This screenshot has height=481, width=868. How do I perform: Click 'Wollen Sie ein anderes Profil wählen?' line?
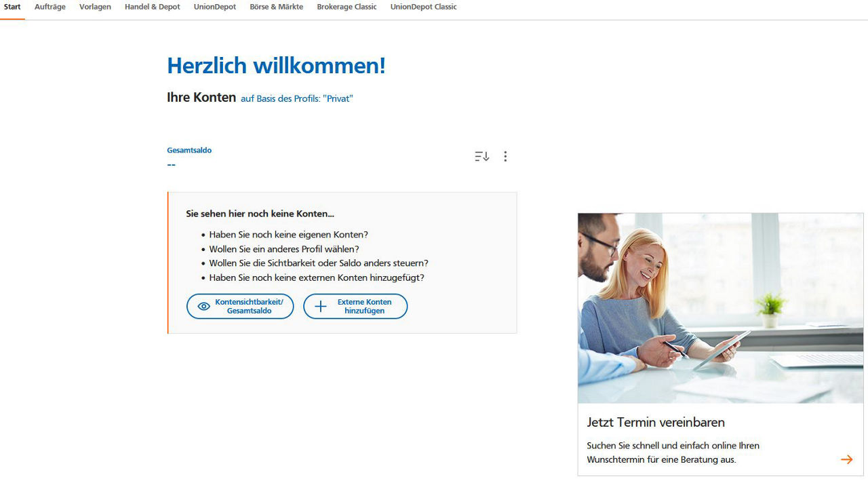coord(284,249)
